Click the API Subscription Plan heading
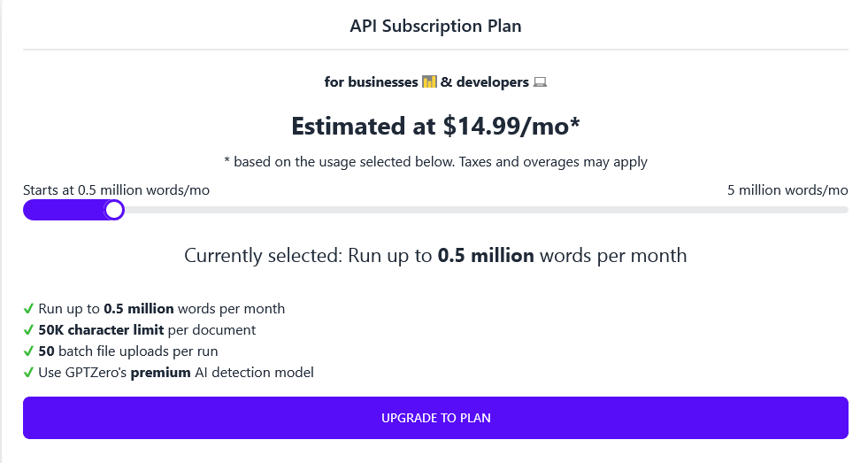Image resolution: width=868 pixels, height=463 pixels. pos(435,26)
